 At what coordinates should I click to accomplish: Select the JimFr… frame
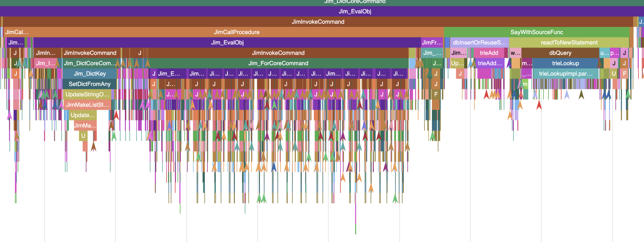pos(432,42)
